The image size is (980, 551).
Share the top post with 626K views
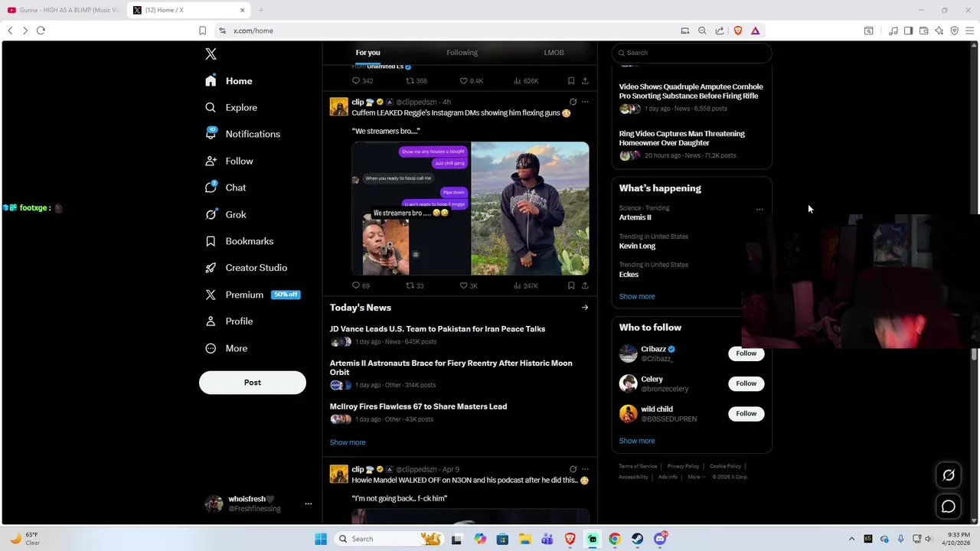[x=585, y=81]
